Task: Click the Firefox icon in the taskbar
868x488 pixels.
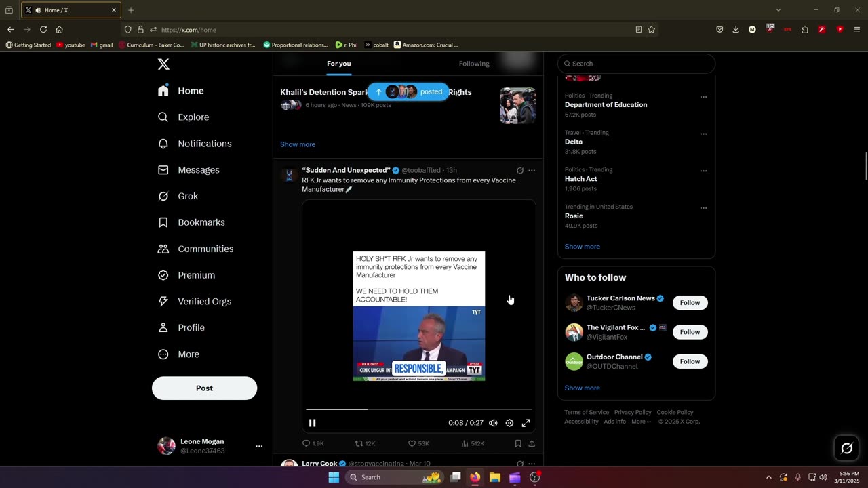Action: 475,477
